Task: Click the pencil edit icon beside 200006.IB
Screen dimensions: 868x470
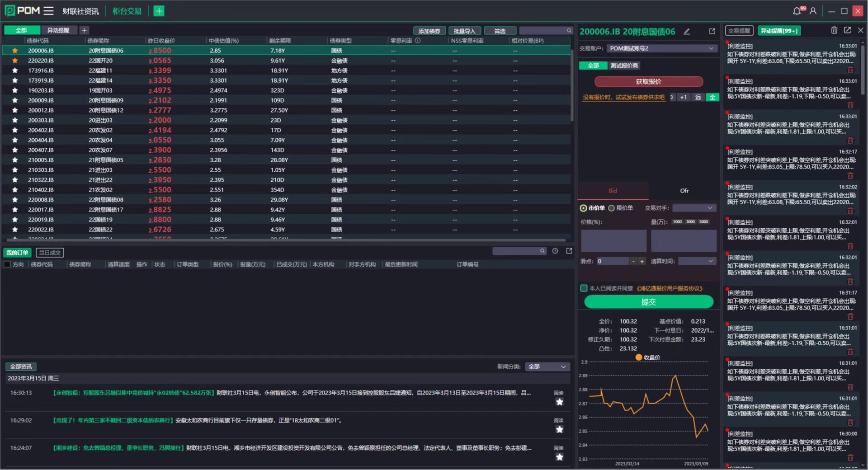Action: coord(687,32)
